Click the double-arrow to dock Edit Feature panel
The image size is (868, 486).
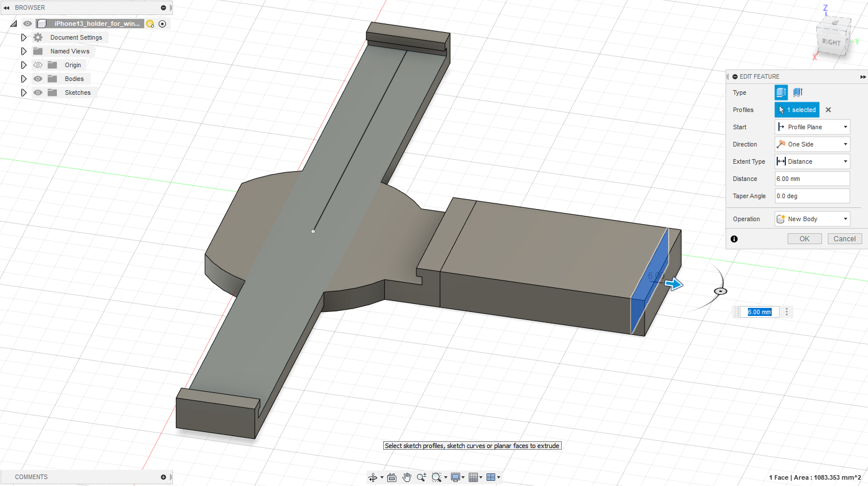(863, 76)
